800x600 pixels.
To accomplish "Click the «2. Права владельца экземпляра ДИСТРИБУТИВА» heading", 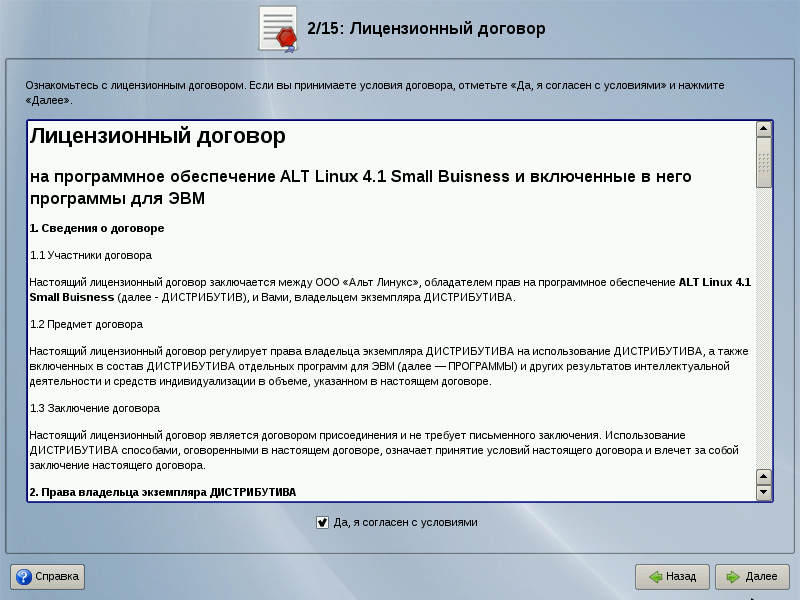I will 163,492.
